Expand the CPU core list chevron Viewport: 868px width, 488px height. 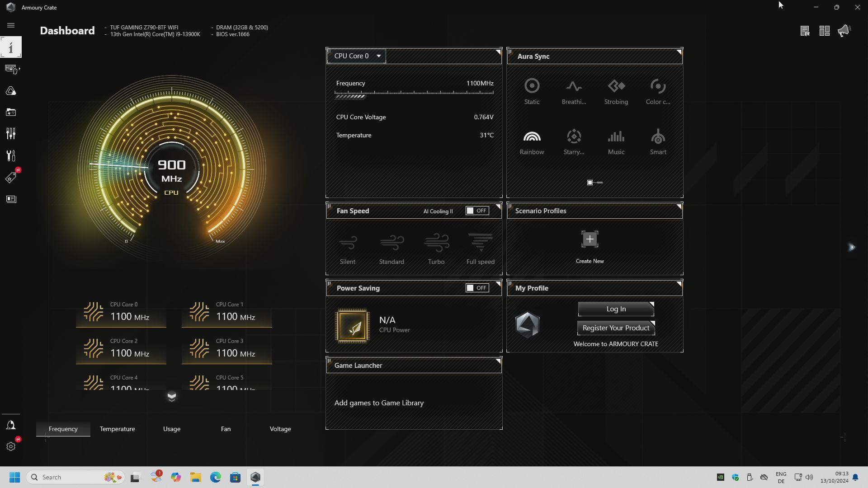click(x=171, y=397)
